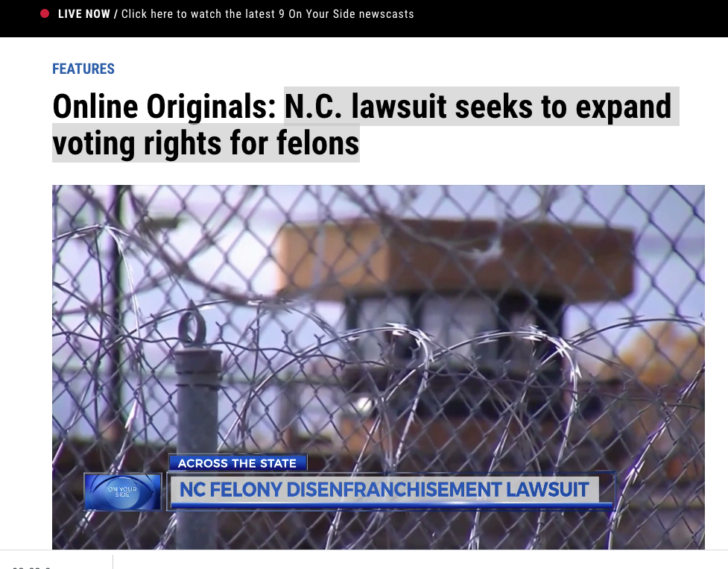The image size is (728, 569).
Task: Open the LIVE NOW label in top bar
Action: 84,14
